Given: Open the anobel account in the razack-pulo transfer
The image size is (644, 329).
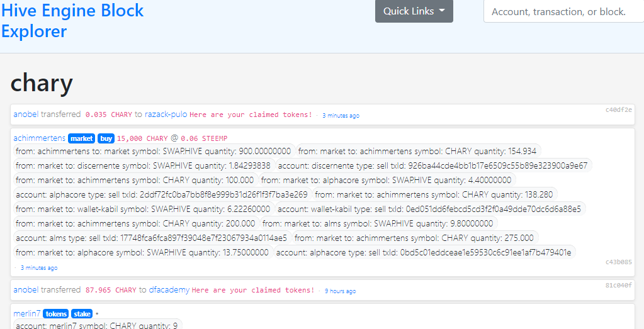Looking at the screenshot, I should (26, 114).
